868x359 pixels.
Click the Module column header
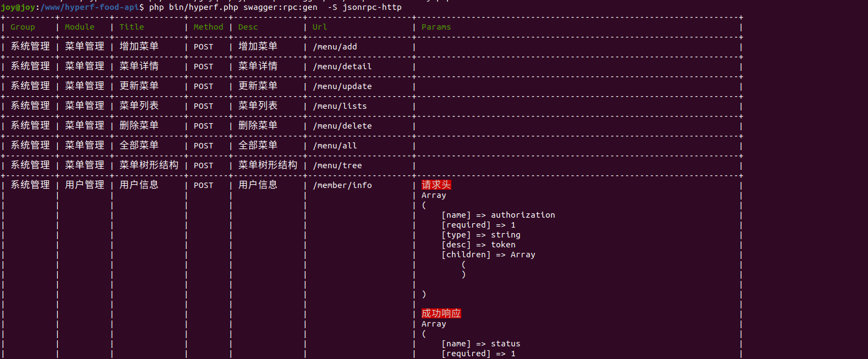click(79, 27)
